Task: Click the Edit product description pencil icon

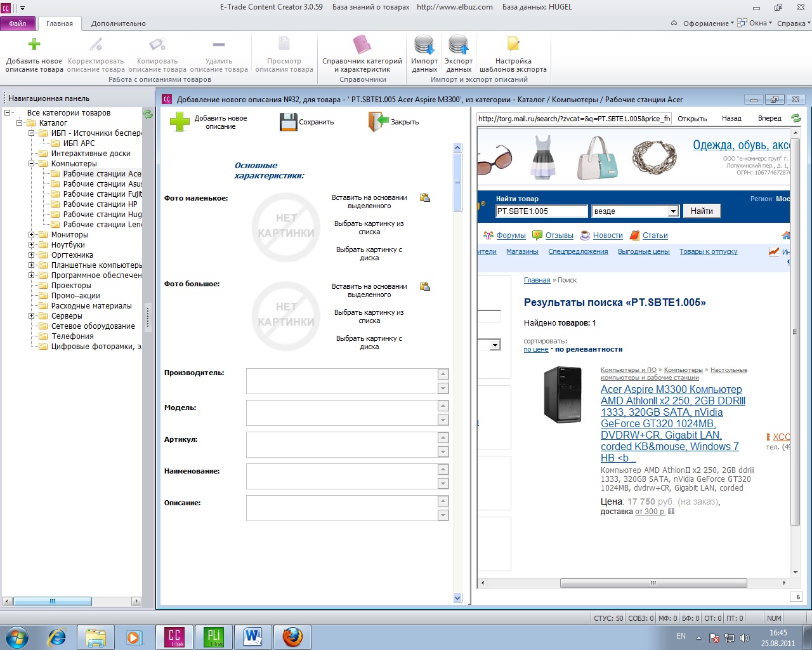Action: point(96,44)
